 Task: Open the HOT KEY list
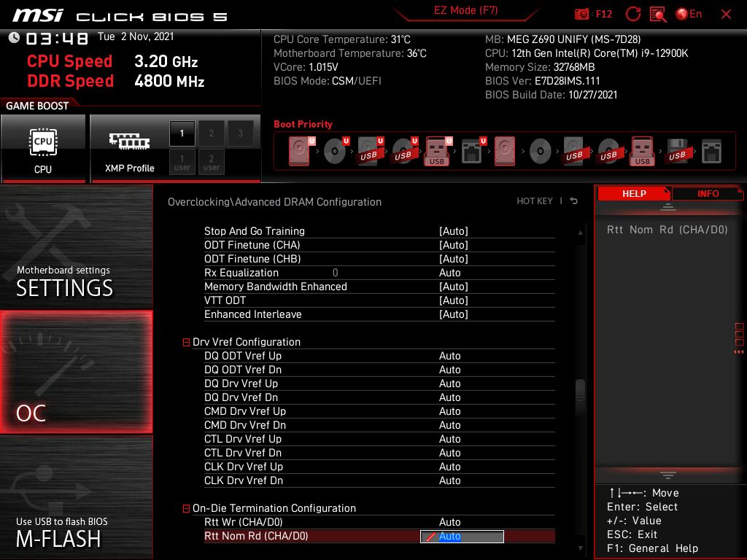click(535, 201)
